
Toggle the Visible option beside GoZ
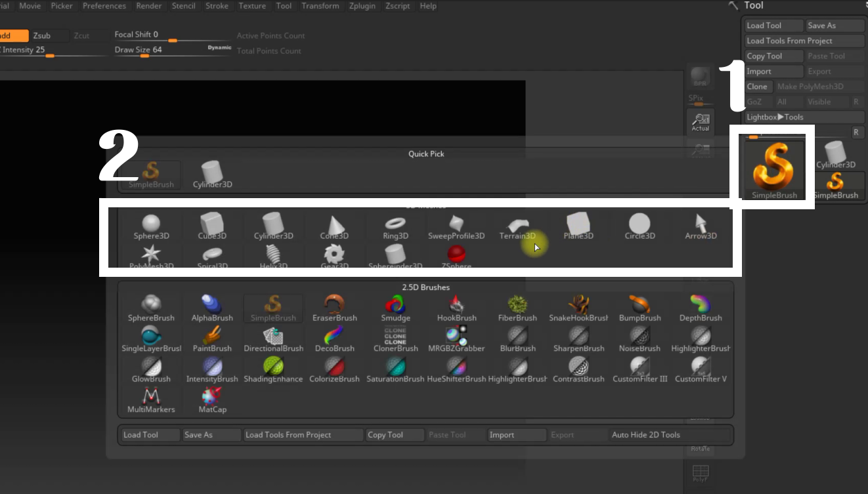pos(819,102)
